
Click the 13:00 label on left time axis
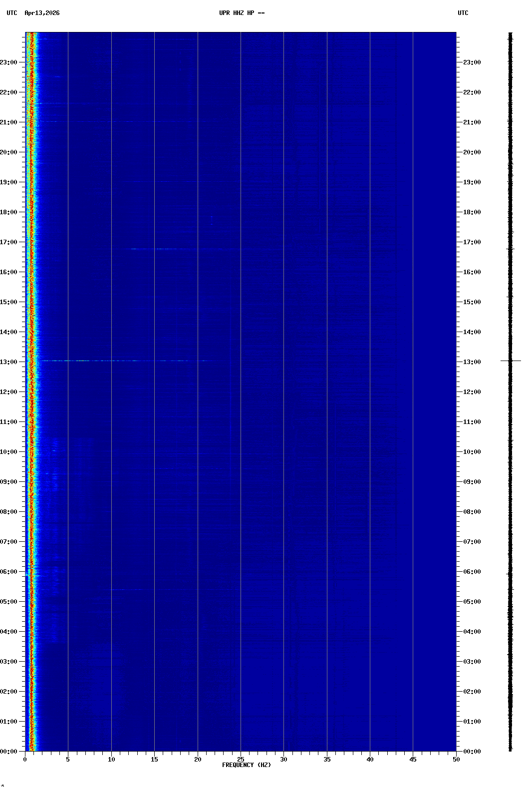[x=9, y=362]
